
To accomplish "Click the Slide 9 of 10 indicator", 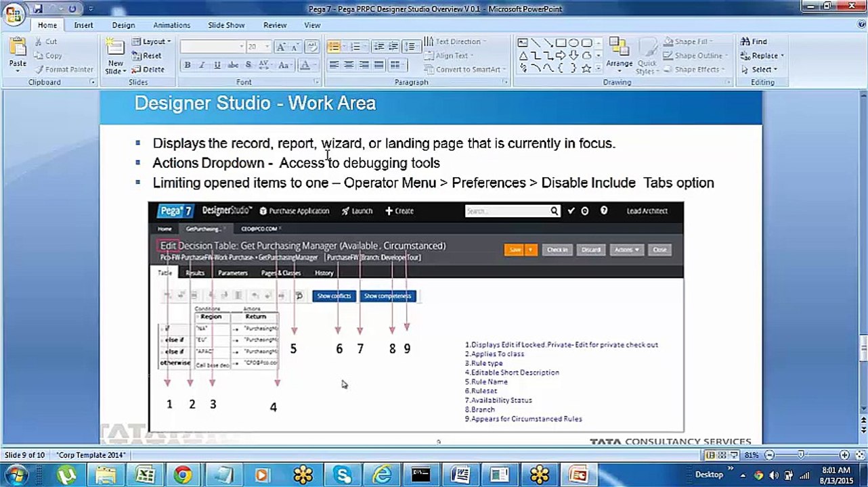I will [26, 455].
